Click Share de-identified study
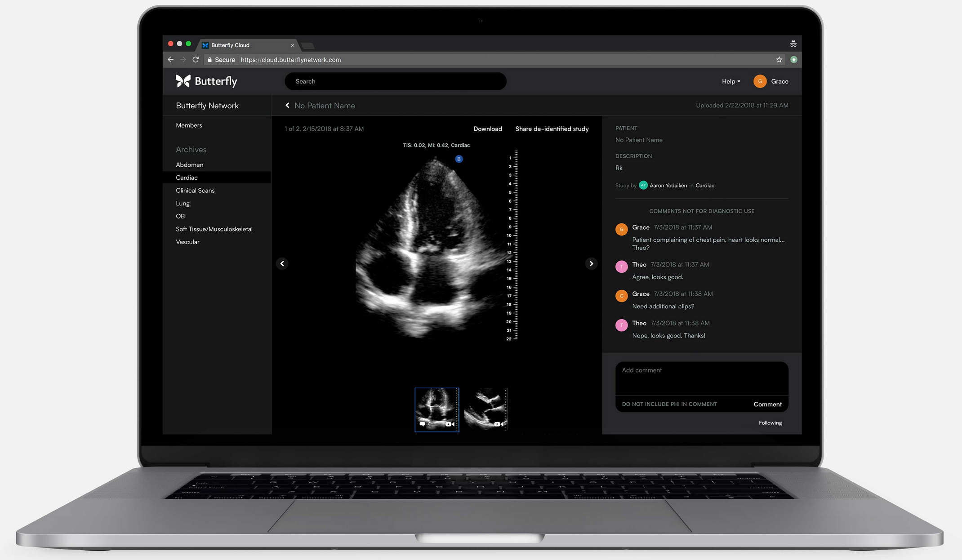This screenshot has height=560, width=962. tap(552, 129)
